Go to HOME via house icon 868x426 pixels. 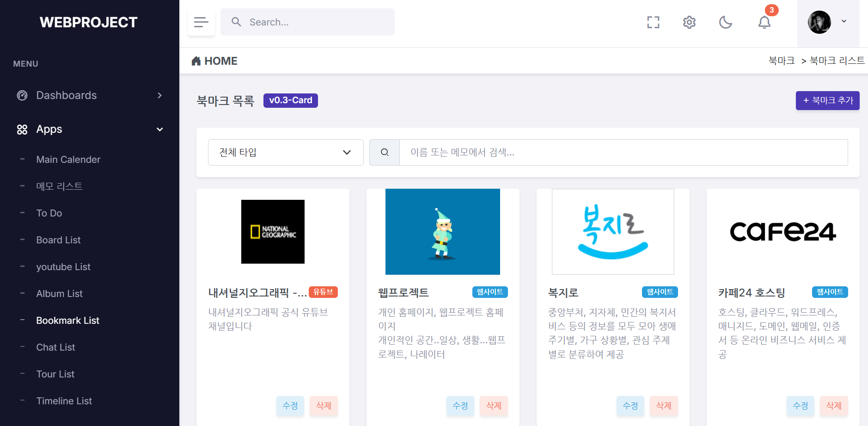[196, 61]
